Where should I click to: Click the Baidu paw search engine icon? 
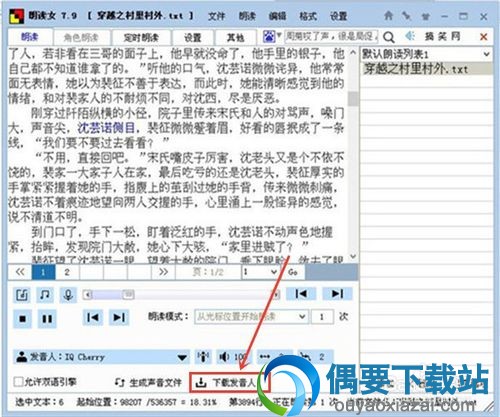(x=269, y=36)
